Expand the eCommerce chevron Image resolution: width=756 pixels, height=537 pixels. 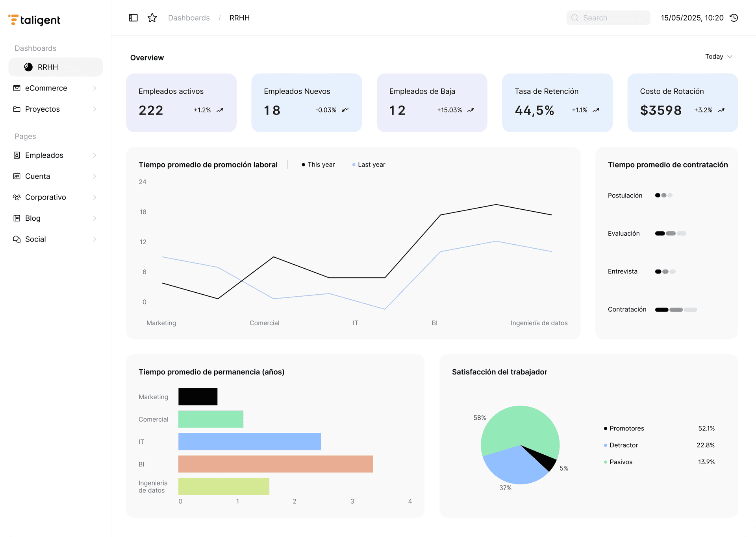(x=94, y=88)
